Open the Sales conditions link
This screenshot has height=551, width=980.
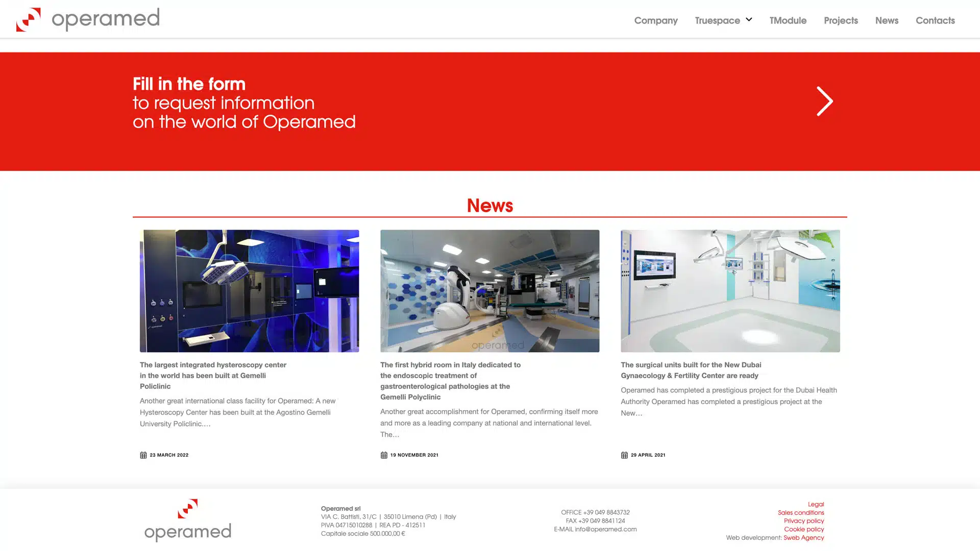point(801,512)
